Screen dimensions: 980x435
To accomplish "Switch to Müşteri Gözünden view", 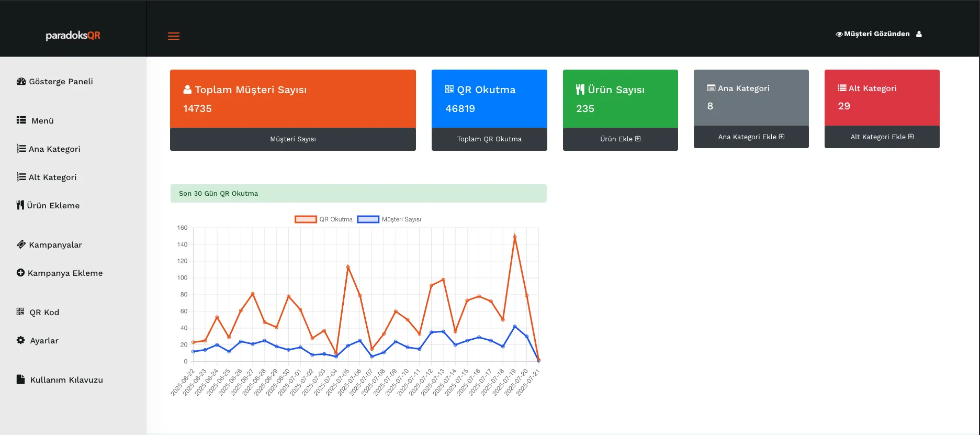I will coord(872,34).
